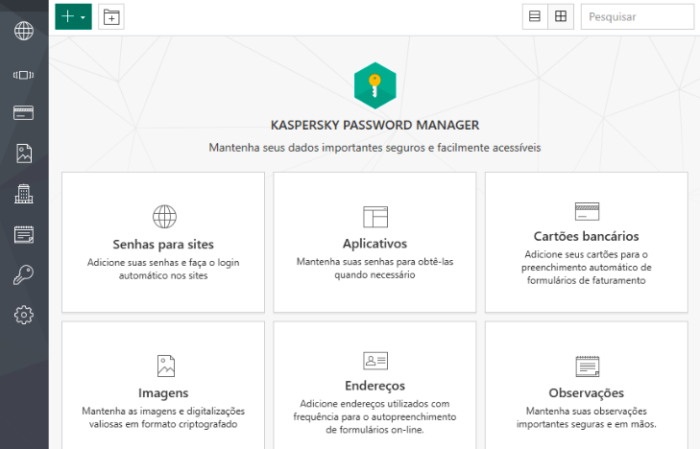Click the notepad icon in Observações card

point(587,366)
